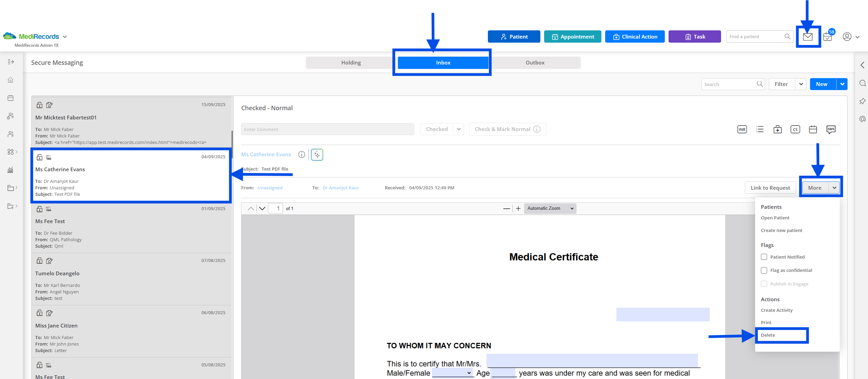Open the Tumelo Deangelo message in list

coord(131,279)
